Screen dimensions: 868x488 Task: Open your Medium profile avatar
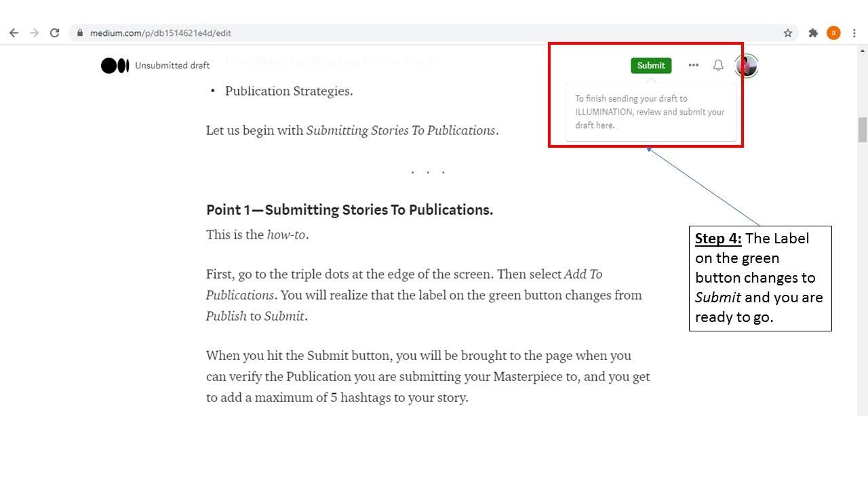coord(745,65)
